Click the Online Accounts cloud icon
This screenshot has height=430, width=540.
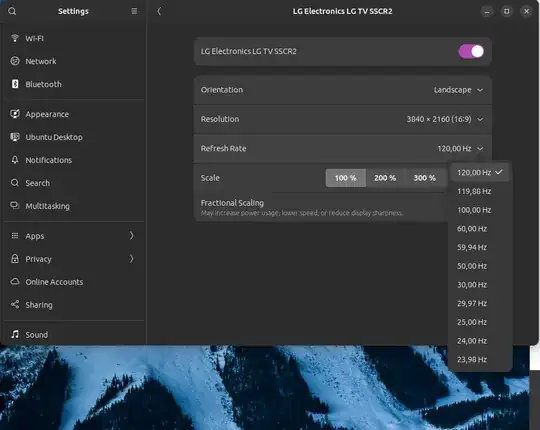point(15,282)
